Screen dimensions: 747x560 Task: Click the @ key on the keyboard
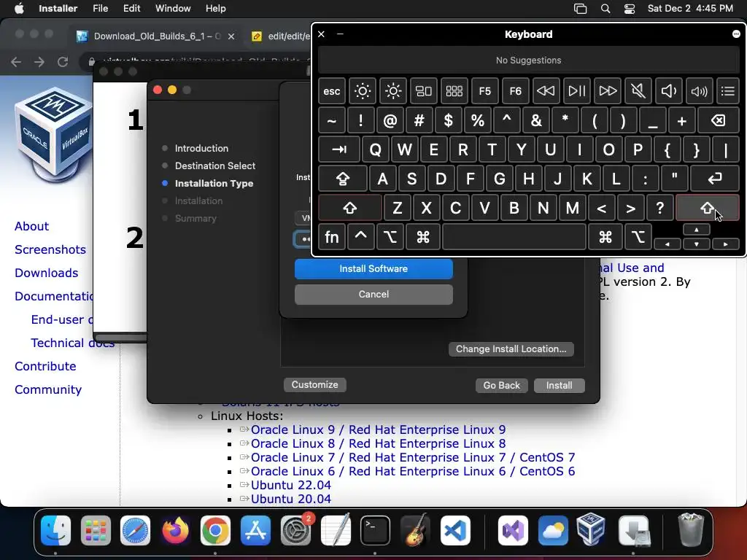point(390,120)
